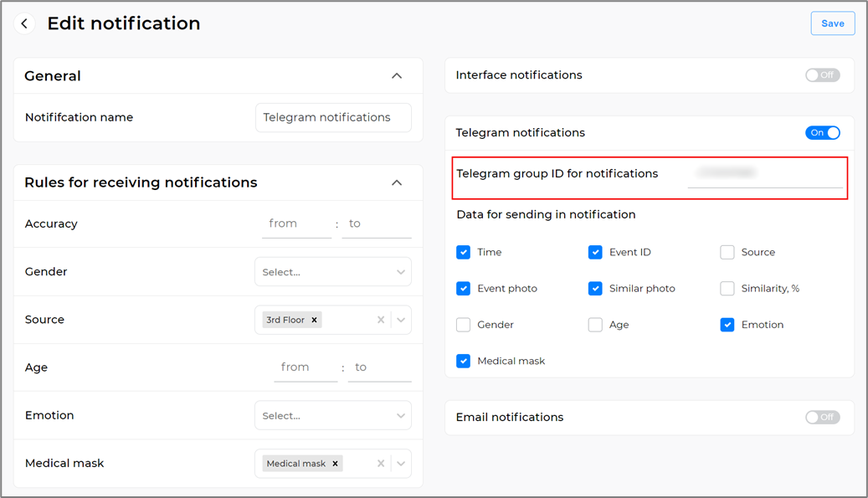Collapse Rules for receiving notifications section
Screen dimensions: 868x498
point(397,182)
